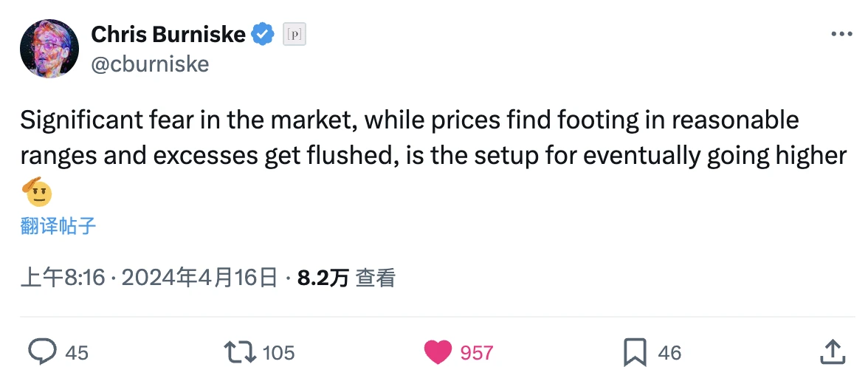Click the repost count 105

(x=278, y=353)
